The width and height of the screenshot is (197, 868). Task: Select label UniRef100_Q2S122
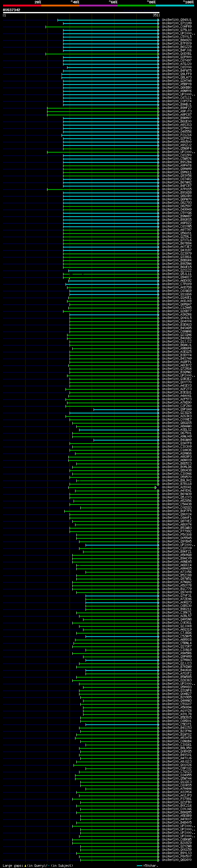pos(177,270)
